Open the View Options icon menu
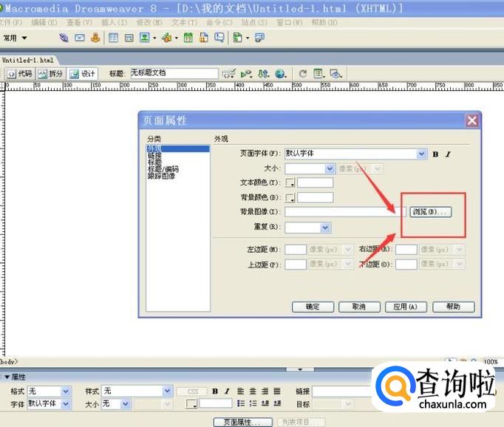504x427 pixels. point(319,74)
